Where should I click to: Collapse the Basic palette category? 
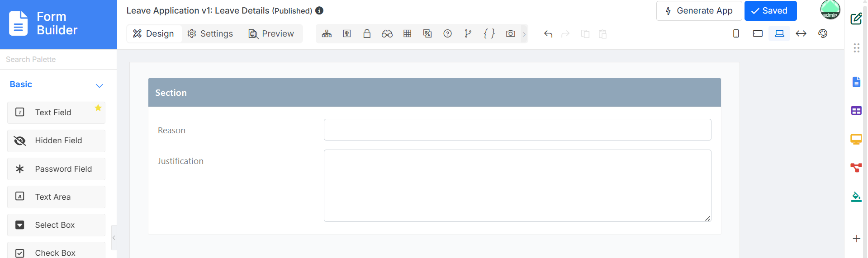(100, 85)
